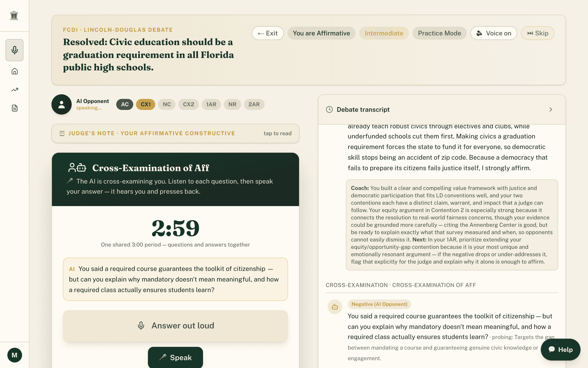The image size is (588, 368).
Task: Expand the Judge's Note tap to read
Action: tap(277, 133)
